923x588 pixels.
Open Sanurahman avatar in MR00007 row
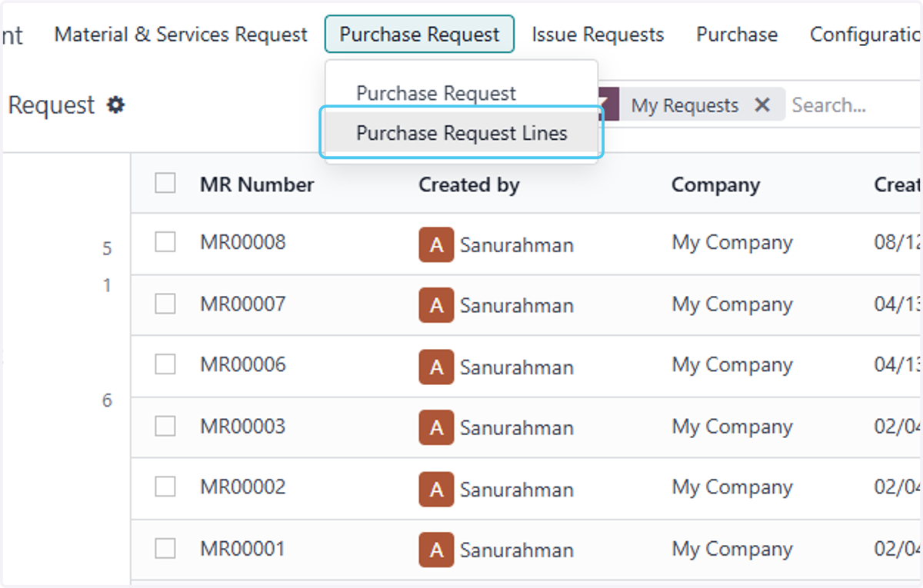coord(436,306)
